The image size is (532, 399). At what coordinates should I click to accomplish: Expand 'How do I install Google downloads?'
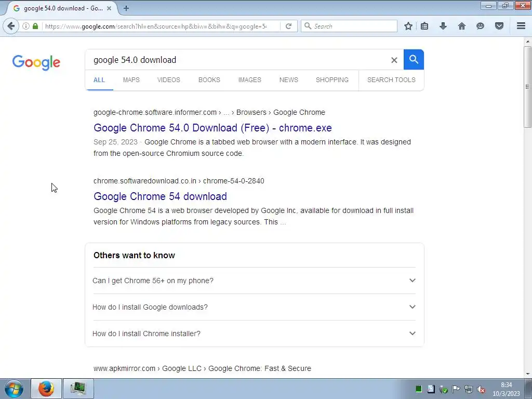(x=254, y=307)
